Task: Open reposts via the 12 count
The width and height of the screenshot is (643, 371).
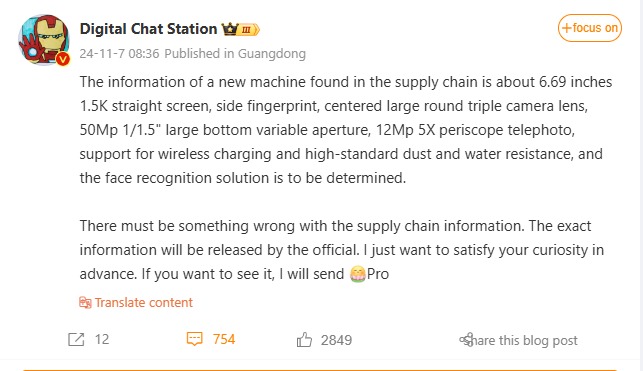Action: pos(102,339)
